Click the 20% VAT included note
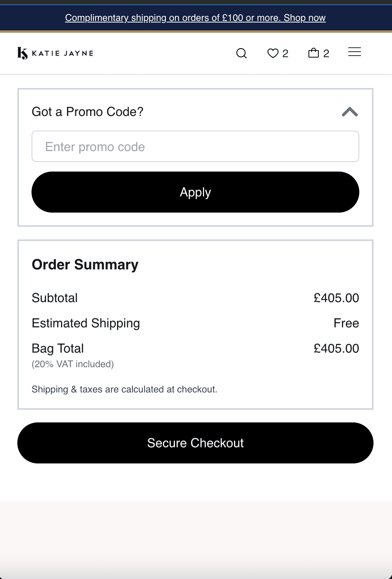The height and width of the screenshot is (579, 392). coord(73,364)
